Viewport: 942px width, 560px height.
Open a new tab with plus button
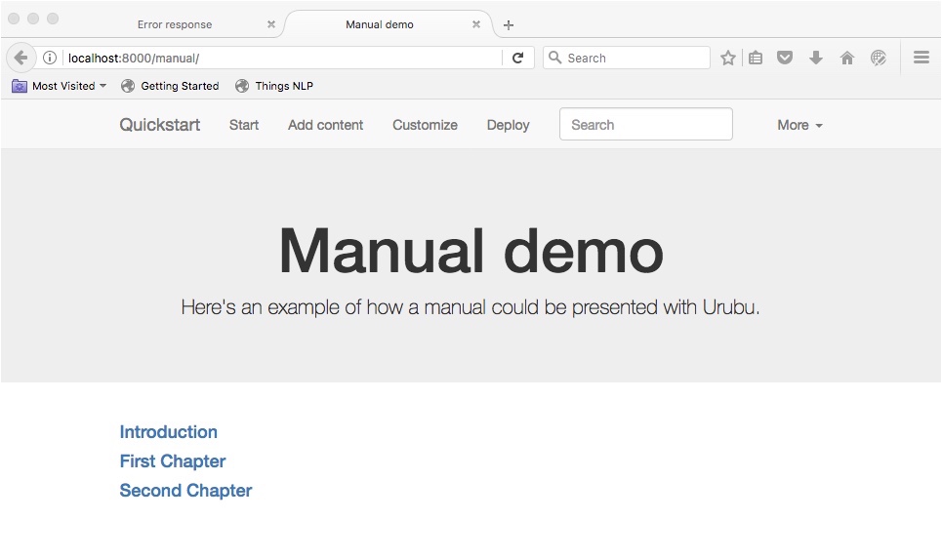point(509,24)
